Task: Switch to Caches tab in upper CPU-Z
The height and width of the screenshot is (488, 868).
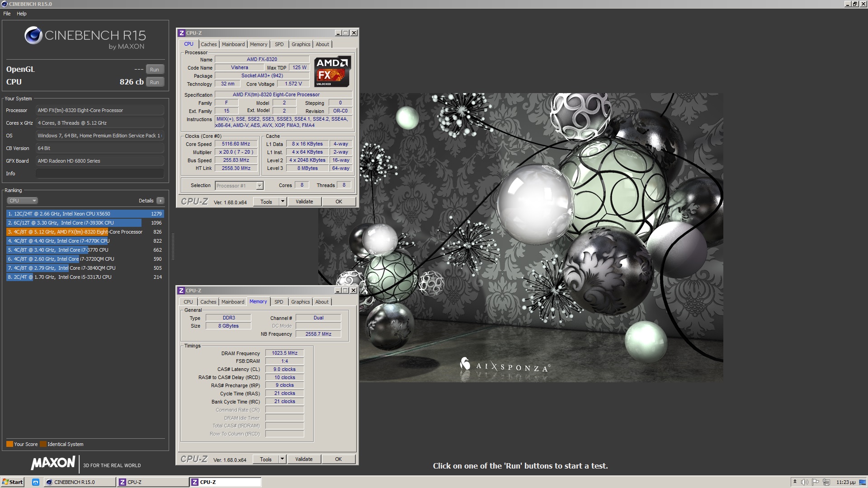Action: [x=208, y=44]
